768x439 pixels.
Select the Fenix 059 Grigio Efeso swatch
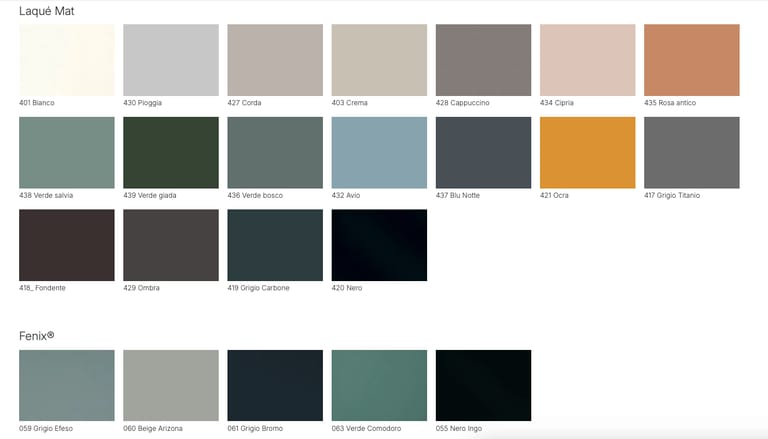(67, 385)
